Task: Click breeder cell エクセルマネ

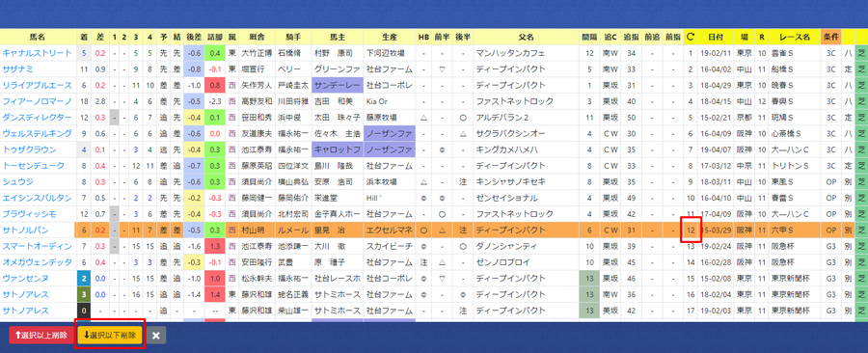Action: click(x=390, y=230)
